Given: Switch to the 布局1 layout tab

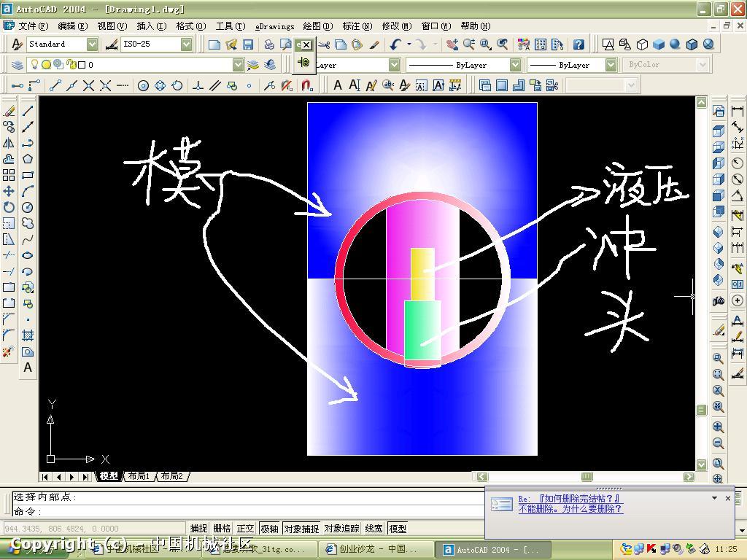Looking at the screenshot, I should [139, 476].
